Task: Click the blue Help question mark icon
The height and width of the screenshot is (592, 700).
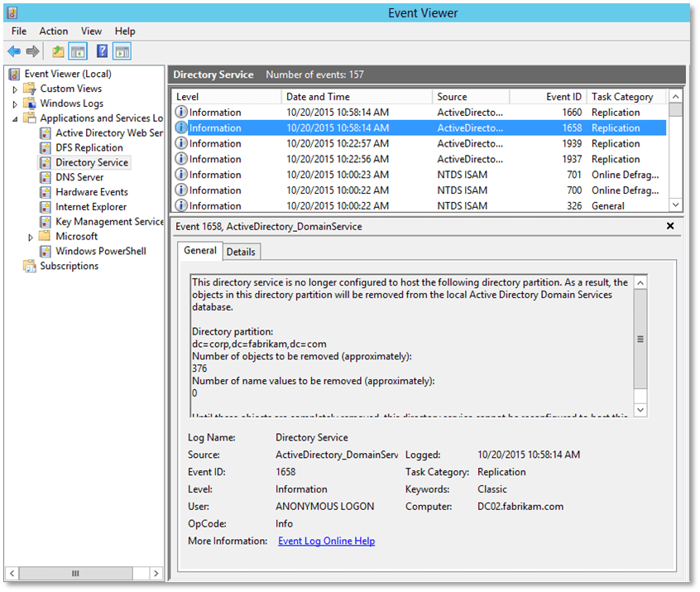Action: pos(102,51)
